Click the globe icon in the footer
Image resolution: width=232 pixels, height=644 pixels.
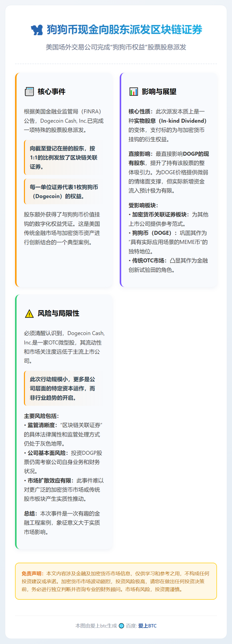(121, 626)
